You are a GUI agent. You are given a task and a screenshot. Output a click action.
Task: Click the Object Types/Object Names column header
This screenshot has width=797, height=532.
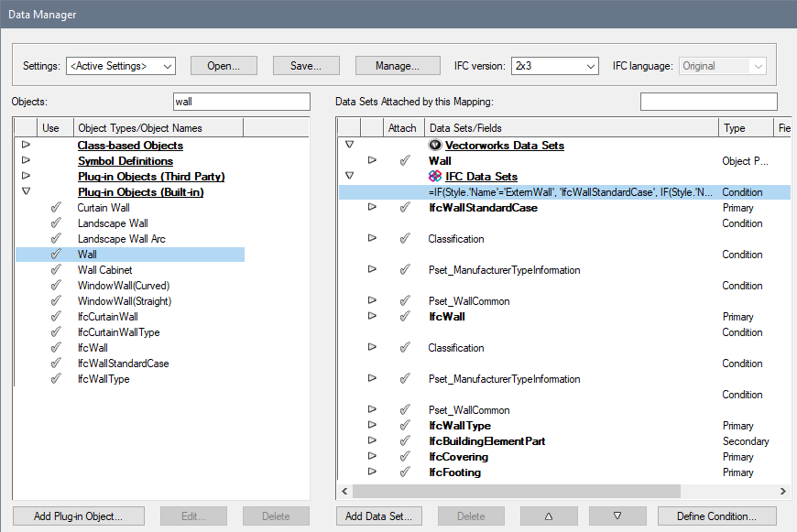(x=140, y=128)
